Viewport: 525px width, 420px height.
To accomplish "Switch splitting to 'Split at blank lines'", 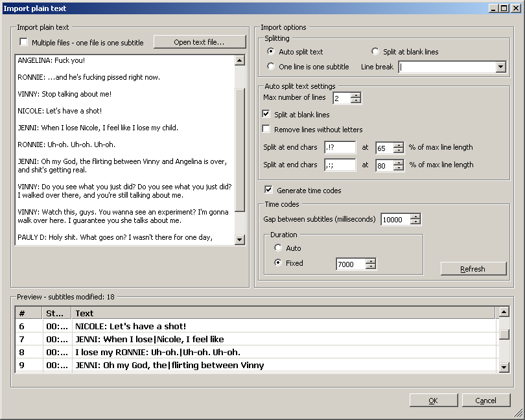I will point(375,51).
